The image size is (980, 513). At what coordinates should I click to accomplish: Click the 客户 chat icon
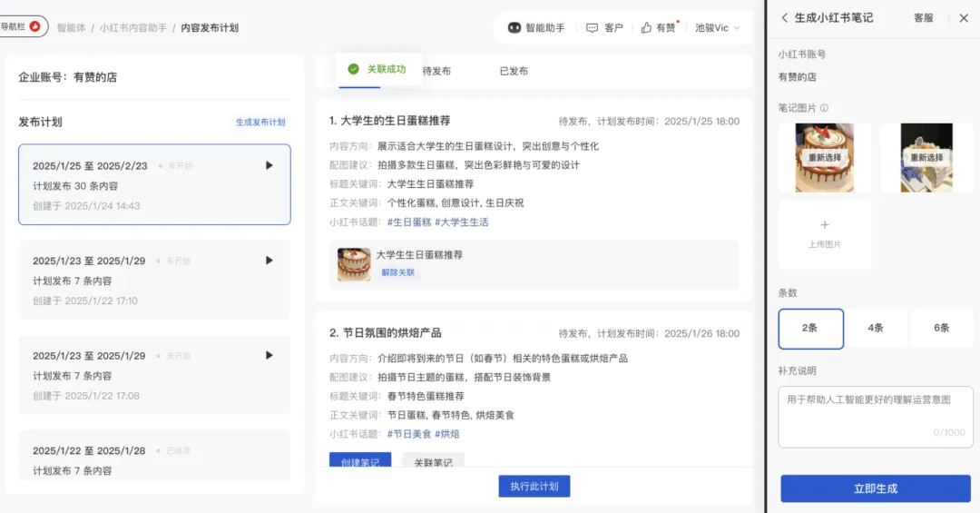tap(593, 28)
